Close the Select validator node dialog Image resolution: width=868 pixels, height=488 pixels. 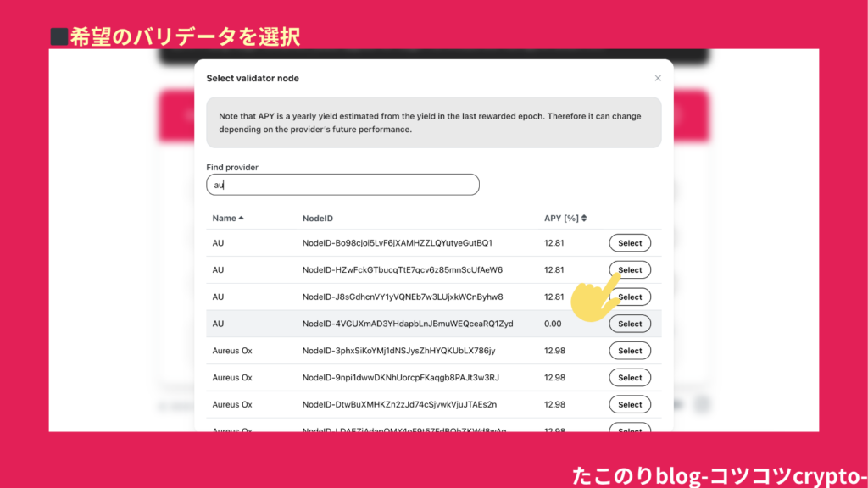pyautogui.click(x=658, y=78)
